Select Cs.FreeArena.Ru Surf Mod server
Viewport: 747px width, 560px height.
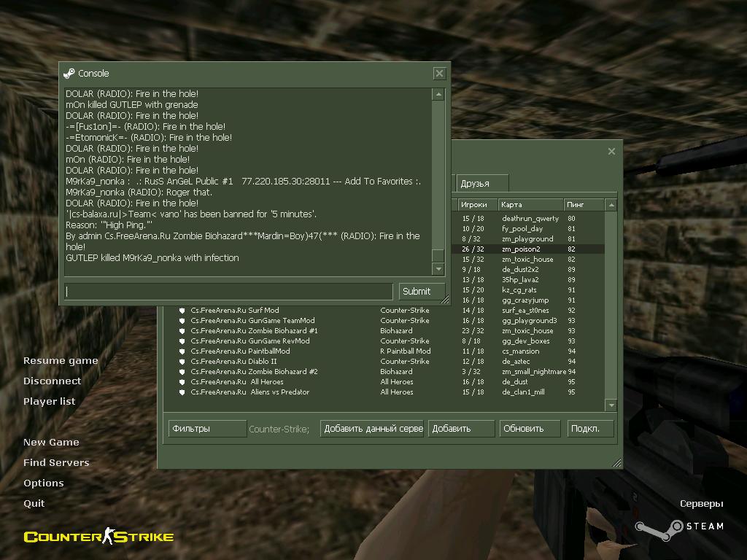384,311
